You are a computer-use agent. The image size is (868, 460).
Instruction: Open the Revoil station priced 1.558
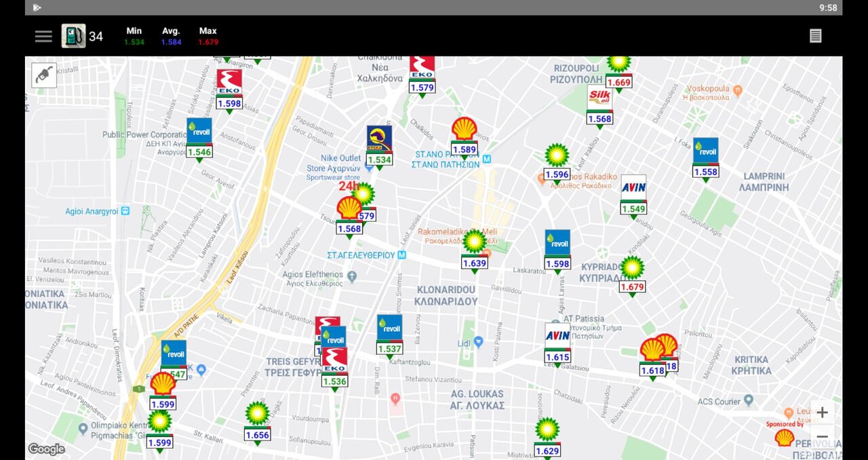point(705,159)
